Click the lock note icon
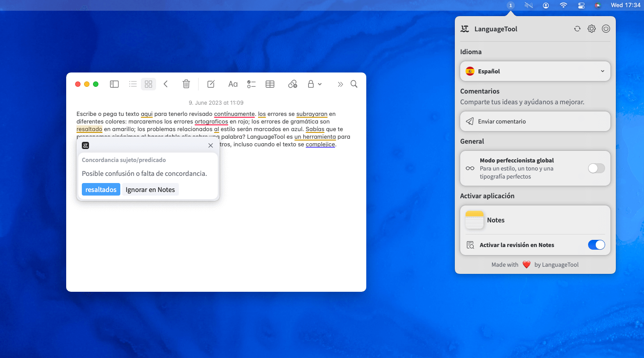 (311, 84)
